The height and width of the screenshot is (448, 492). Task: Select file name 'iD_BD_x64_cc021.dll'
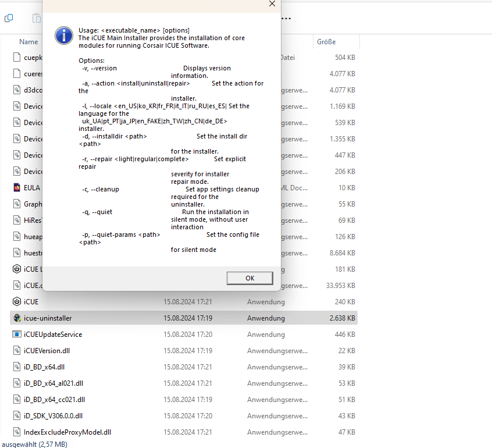click(55, 400)
